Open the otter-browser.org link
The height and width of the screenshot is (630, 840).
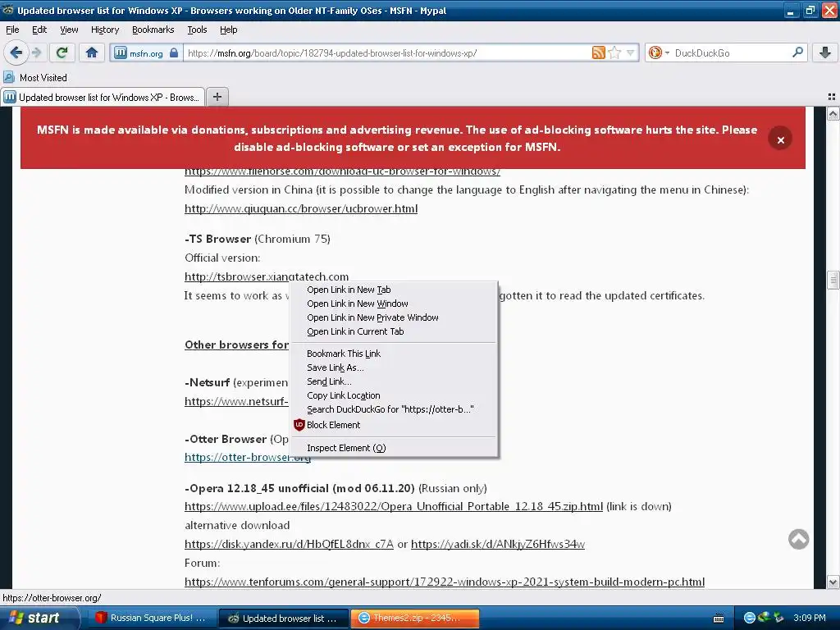(248, 457)
